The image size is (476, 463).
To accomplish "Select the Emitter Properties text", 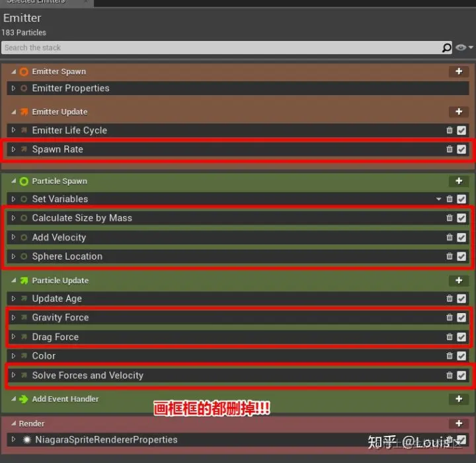I will [71, 89].
